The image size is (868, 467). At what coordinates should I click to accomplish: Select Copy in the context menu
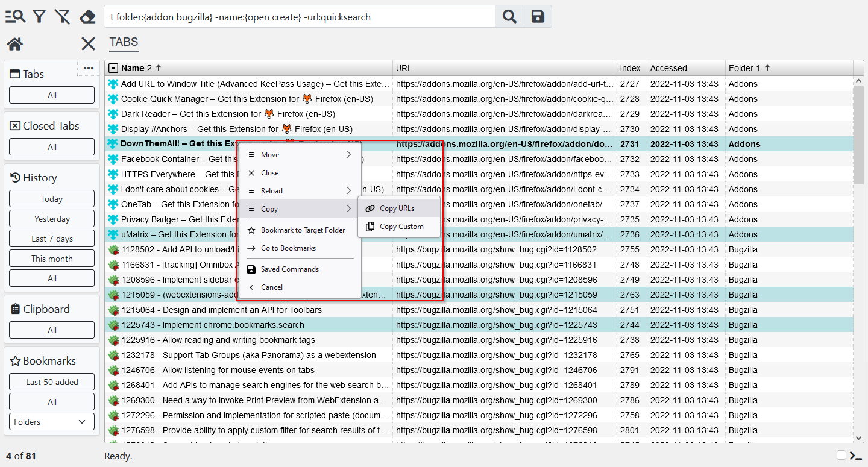coord(300,209)
